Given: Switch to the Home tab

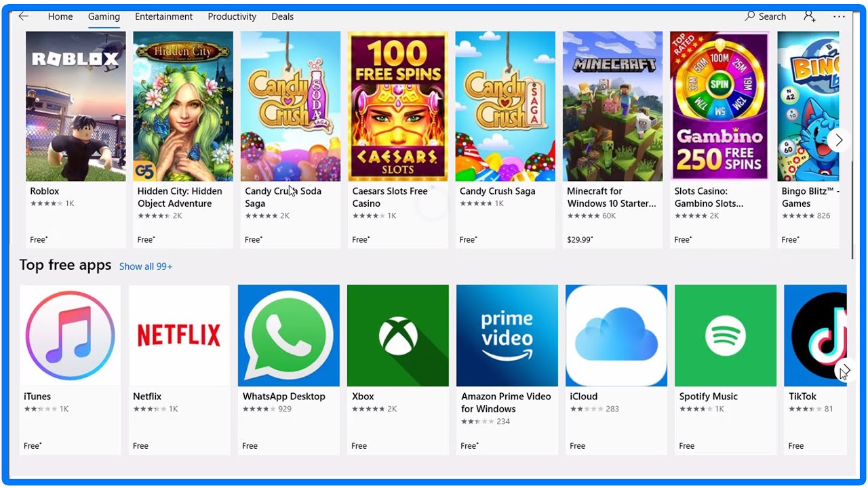Looking at the screenshot, I should point(60,16).
